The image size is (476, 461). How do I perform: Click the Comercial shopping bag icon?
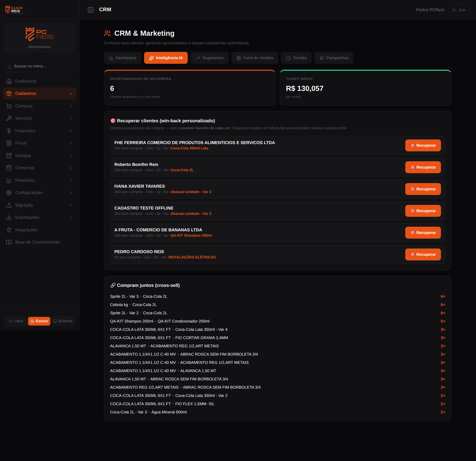[9, 168]
